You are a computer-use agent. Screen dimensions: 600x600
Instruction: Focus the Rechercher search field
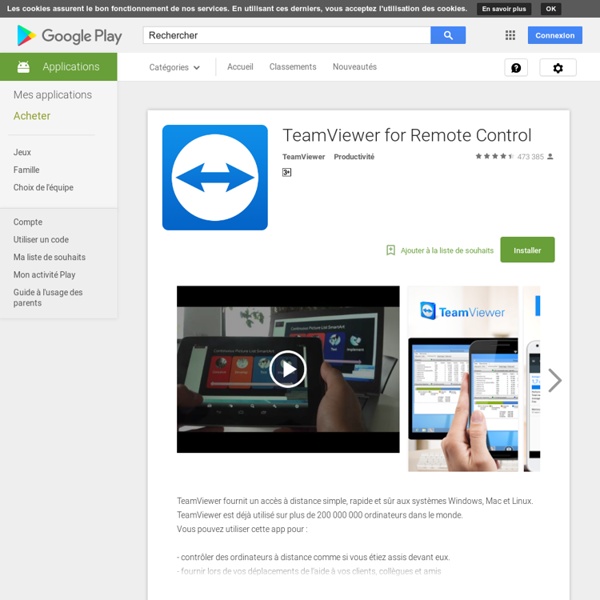287,35
